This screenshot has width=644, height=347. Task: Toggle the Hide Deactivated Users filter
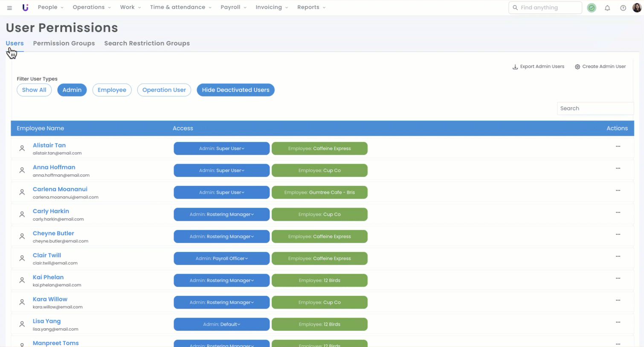[235, 90]
